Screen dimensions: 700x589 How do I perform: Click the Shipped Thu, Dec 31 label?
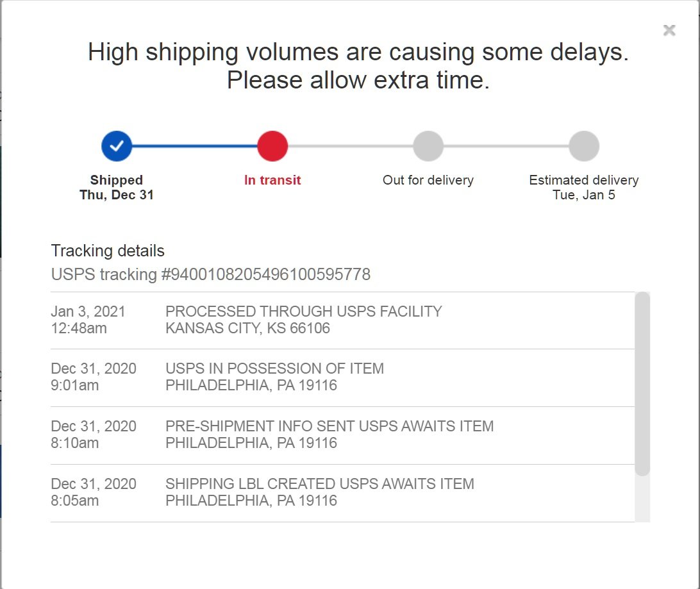[117, 187]
